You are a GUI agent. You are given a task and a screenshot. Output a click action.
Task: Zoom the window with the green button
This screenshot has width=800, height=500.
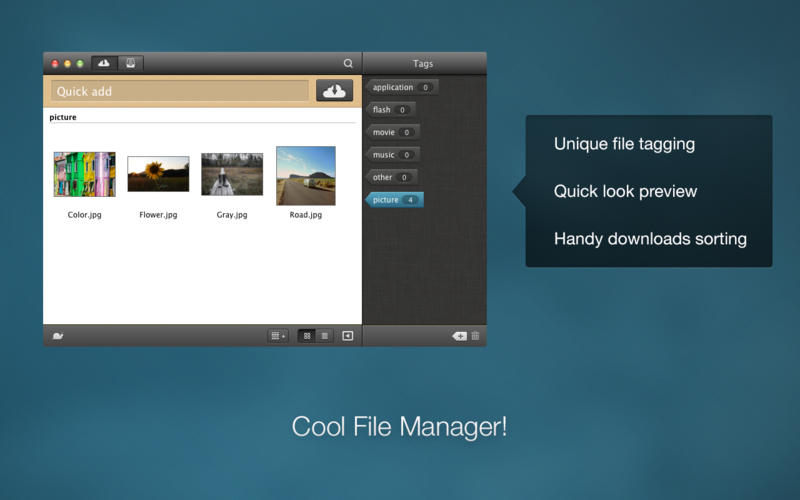[80, 64]
